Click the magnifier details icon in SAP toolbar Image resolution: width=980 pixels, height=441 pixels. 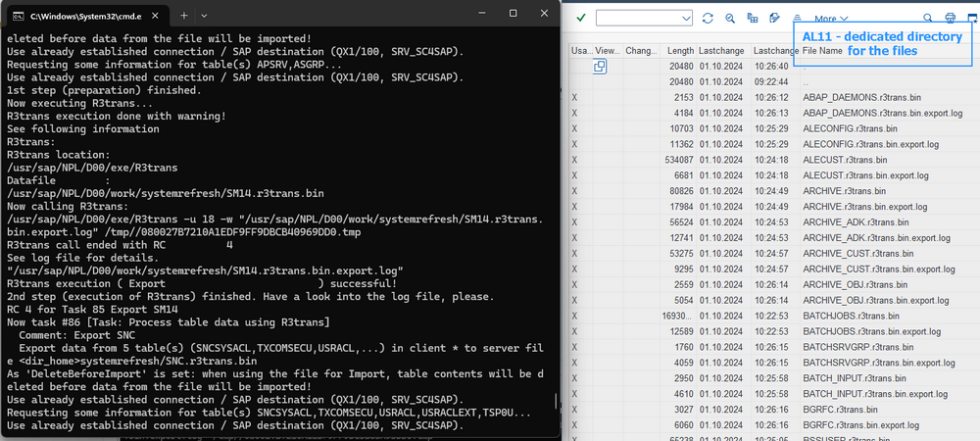[x=730, y=18]
